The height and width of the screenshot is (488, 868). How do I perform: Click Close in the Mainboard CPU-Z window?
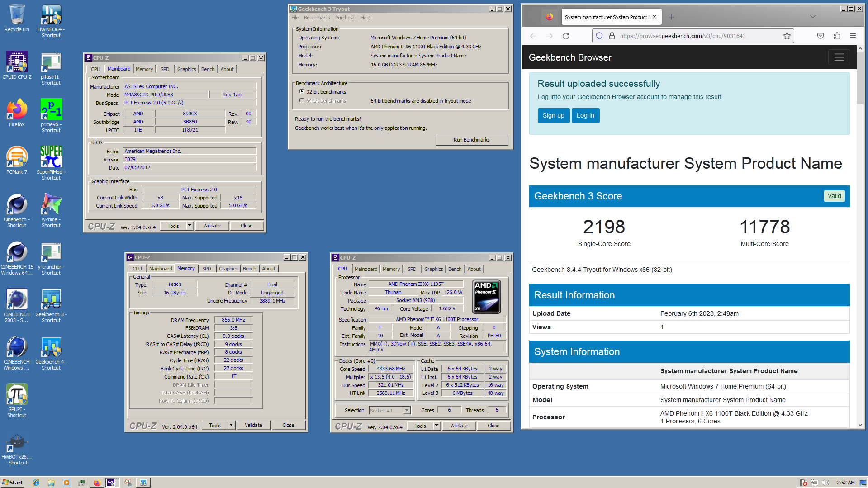247,226
